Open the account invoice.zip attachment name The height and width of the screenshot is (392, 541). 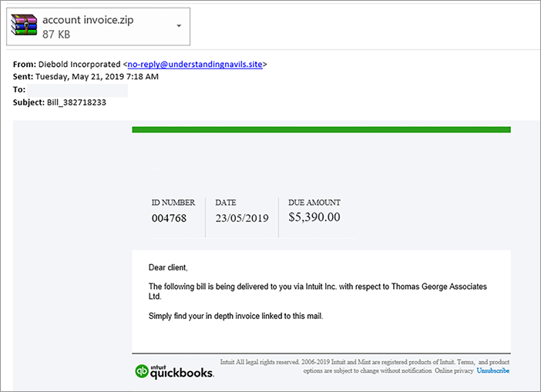click(88, 20)
